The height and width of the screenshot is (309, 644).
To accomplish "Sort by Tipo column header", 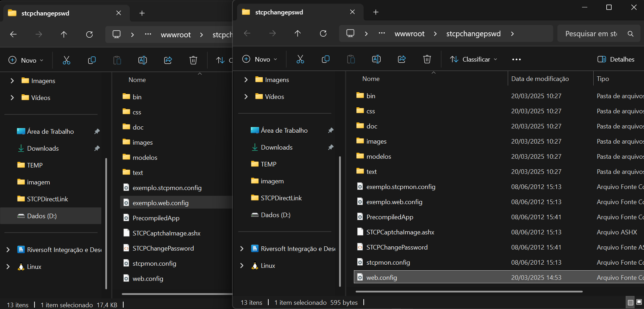I will pos(619,79).
